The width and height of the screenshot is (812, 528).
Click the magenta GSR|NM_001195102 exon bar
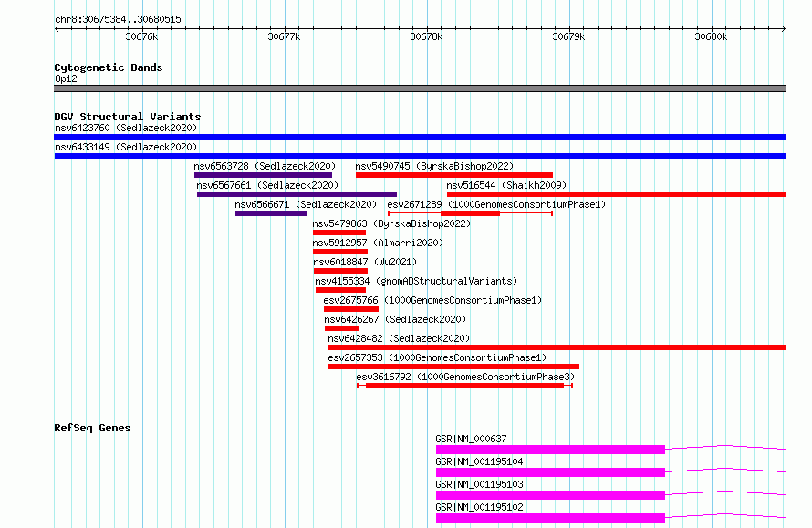(x=550, y=518)
